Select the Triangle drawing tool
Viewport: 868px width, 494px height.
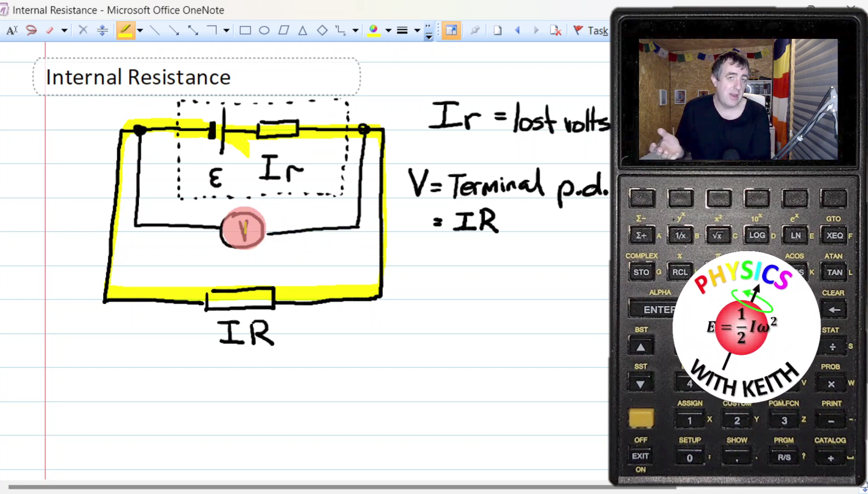coord(303,30)
